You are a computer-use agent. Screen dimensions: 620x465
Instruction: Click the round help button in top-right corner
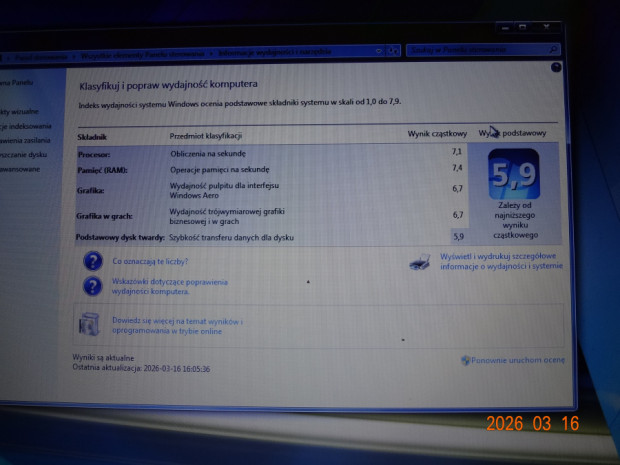pyautogui.click(x=556, y=67)
